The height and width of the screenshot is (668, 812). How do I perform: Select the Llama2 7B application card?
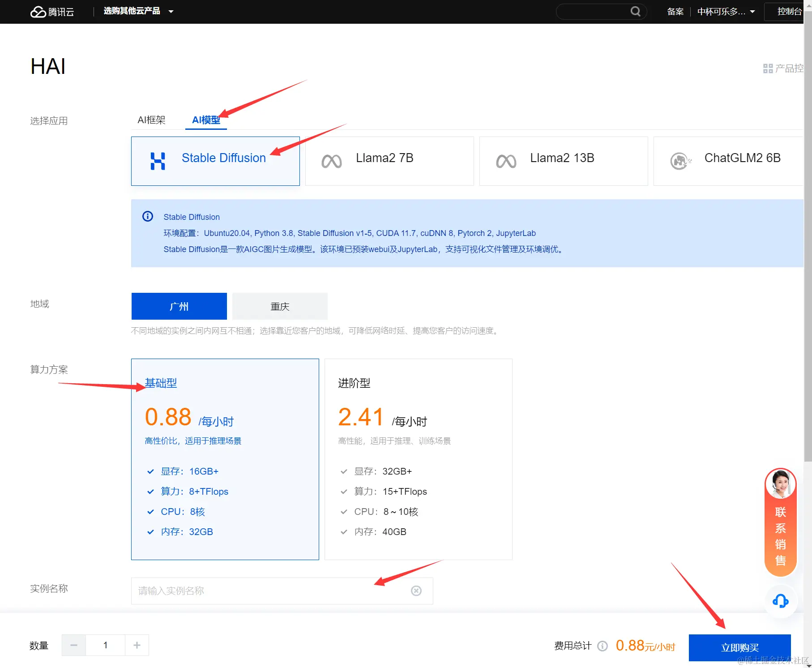[x=389, y=161]
